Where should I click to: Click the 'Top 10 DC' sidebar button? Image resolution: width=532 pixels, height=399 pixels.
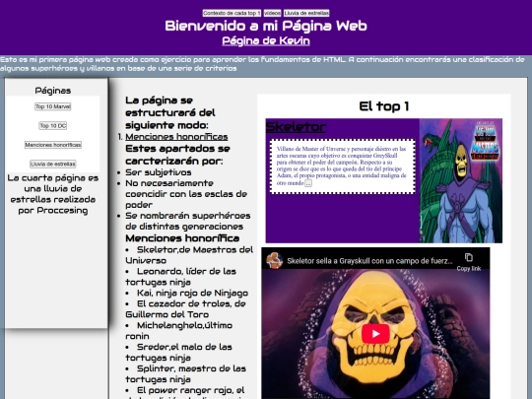pyautogui.click(x=52, y=126)
